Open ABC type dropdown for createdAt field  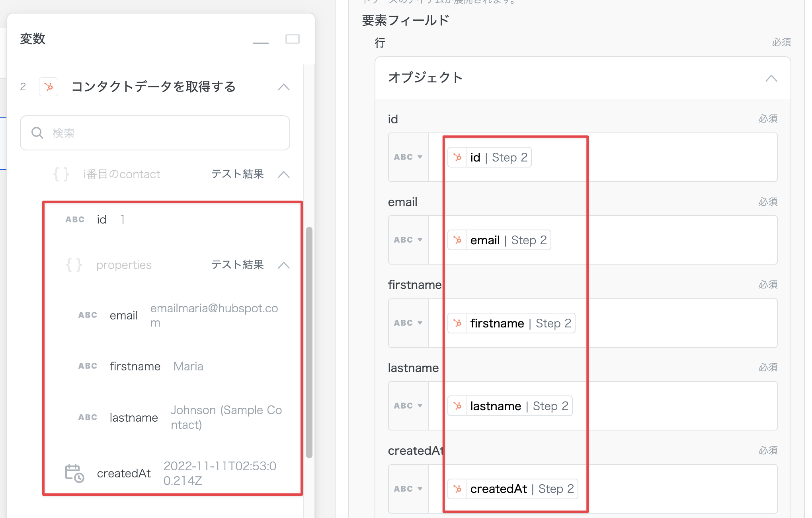[408, 489]
